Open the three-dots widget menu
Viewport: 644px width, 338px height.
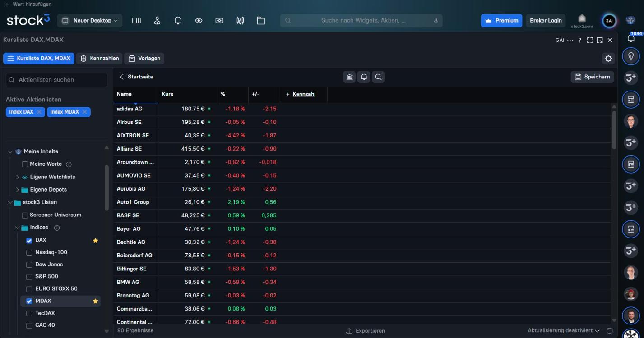(x=570, y=40)
